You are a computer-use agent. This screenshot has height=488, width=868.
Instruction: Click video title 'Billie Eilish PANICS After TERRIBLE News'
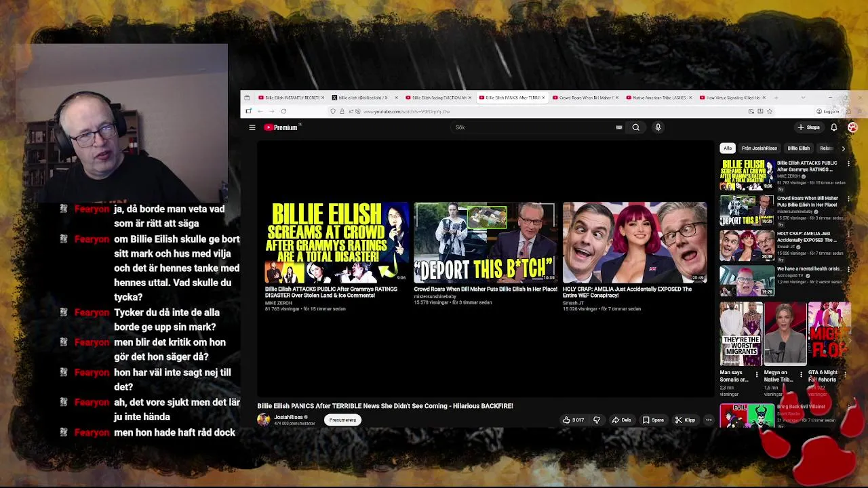385,406
